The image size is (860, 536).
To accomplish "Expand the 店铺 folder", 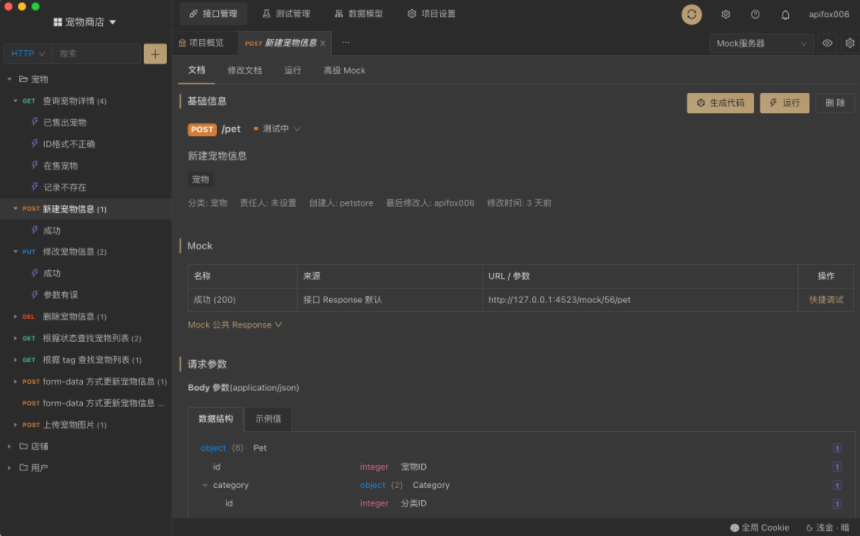I will (x=9, y=446).
